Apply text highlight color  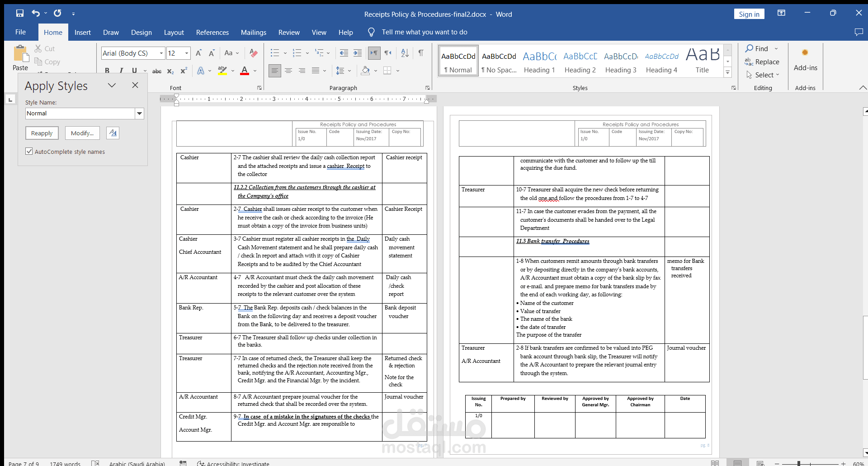(x=222, y=71)
